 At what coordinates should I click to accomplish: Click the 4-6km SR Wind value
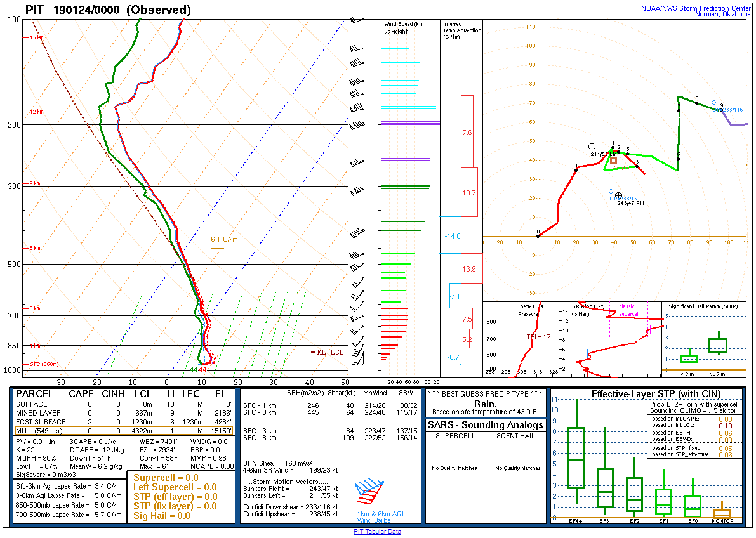[x=290, y=470]
